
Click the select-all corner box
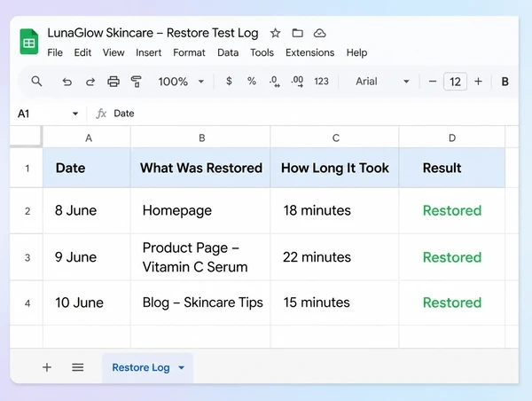click(26, 137)
